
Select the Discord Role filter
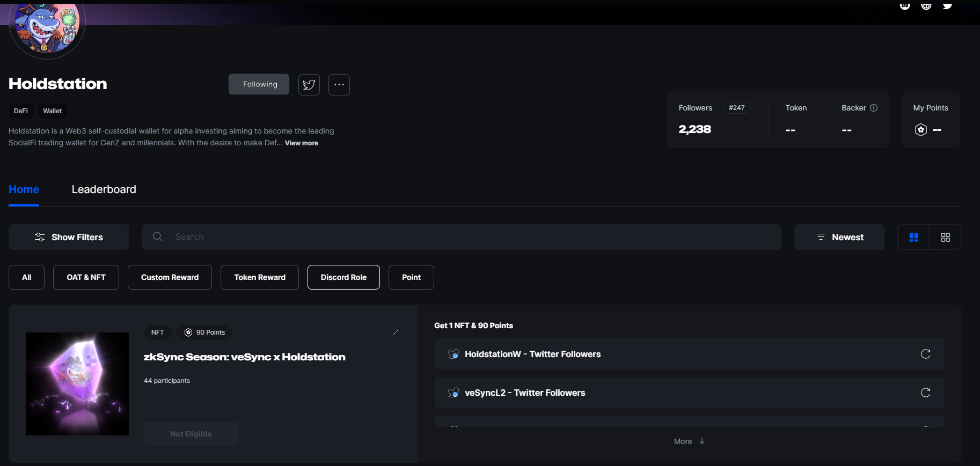click(x=343, y=277)
